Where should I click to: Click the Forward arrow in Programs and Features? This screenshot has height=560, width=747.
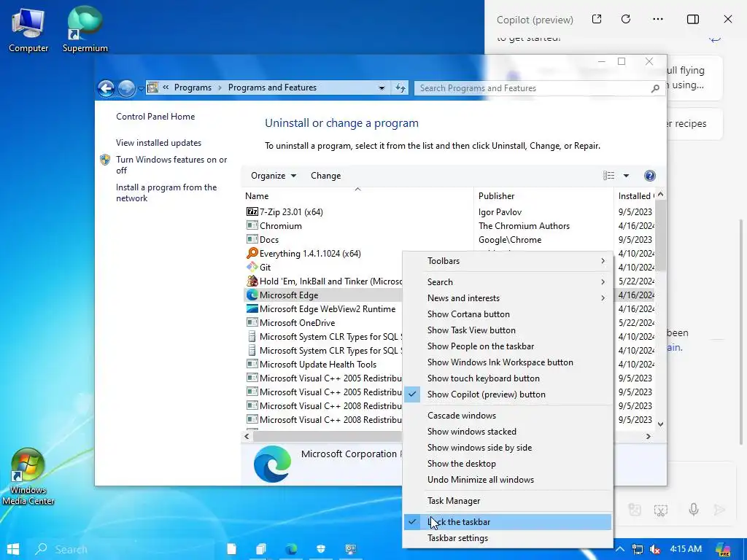(126, 88)
